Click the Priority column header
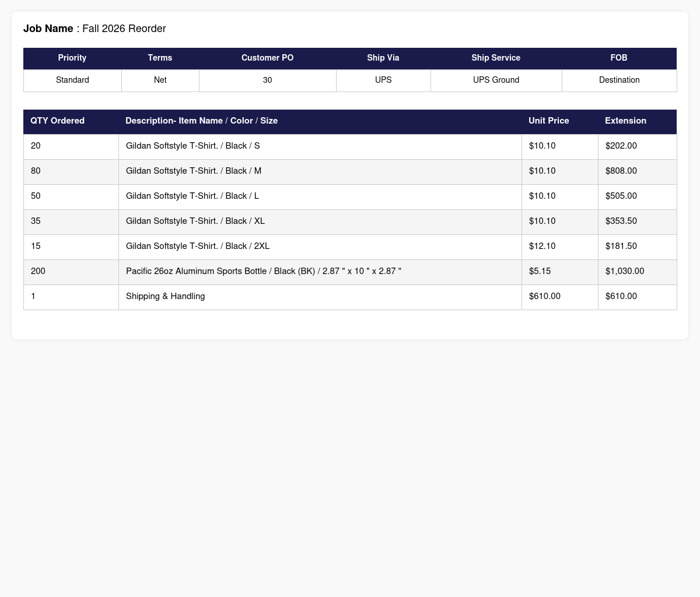The image size is (700, 597). (72, 58)
